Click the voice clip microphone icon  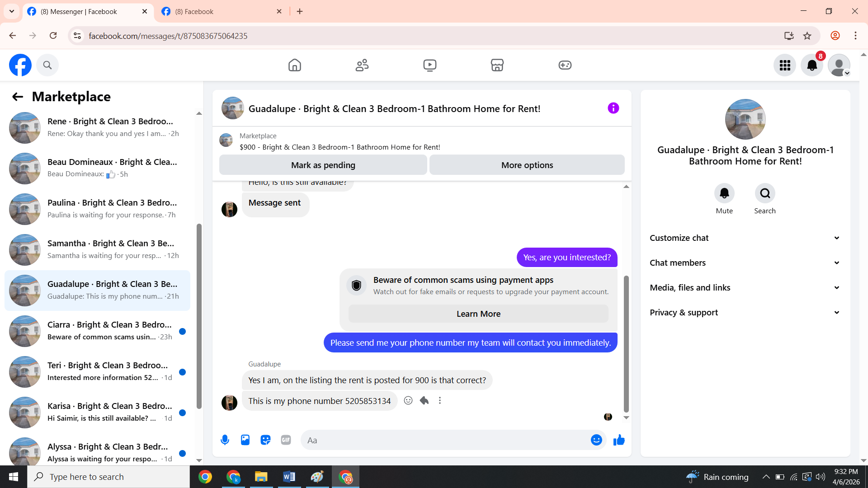click(225, 440)
